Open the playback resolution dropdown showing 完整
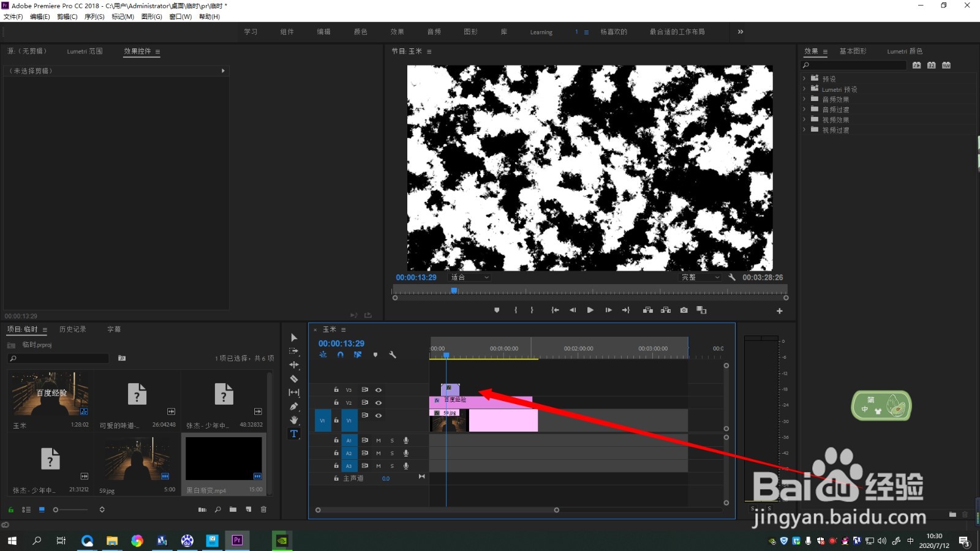The width and height of the screenshot is (980, 551). tap(701, 277)
